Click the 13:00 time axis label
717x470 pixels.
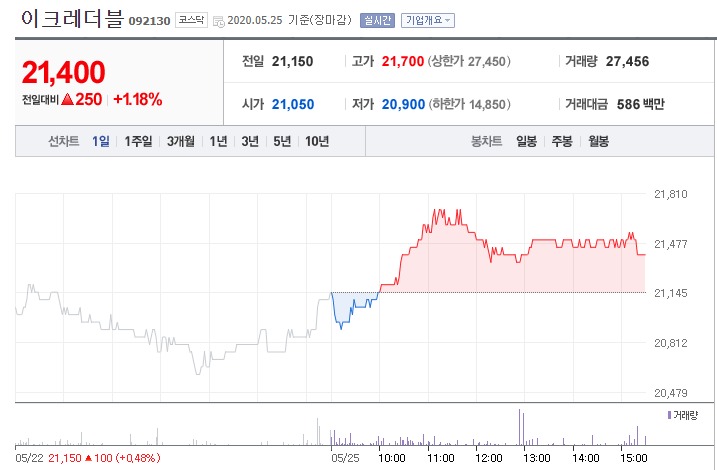pos(537,458)
